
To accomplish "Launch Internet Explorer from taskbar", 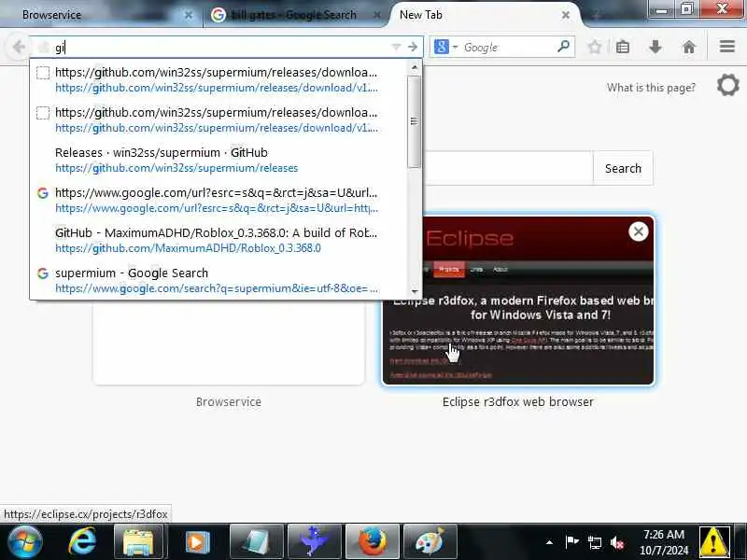I will coord(82,541).
